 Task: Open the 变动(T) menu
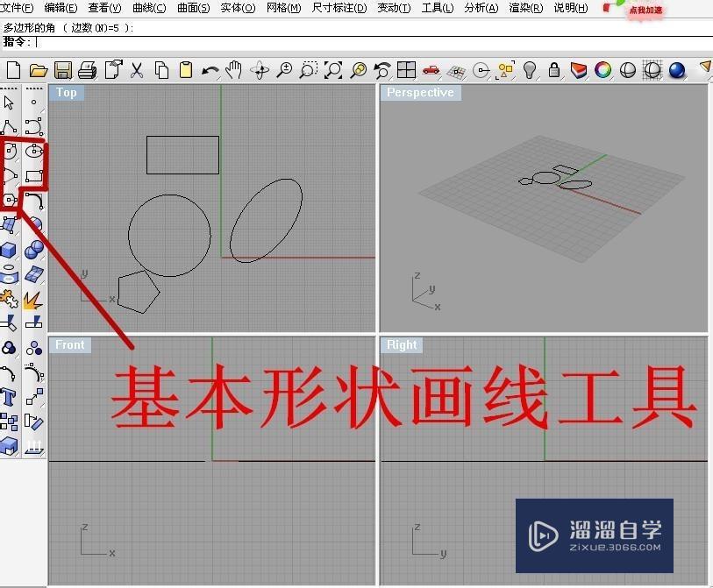click(x=394, y=8)
